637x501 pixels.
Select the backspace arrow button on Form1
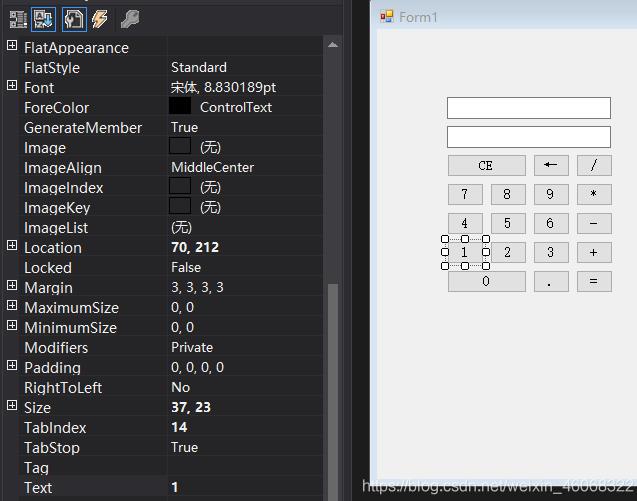551,165
